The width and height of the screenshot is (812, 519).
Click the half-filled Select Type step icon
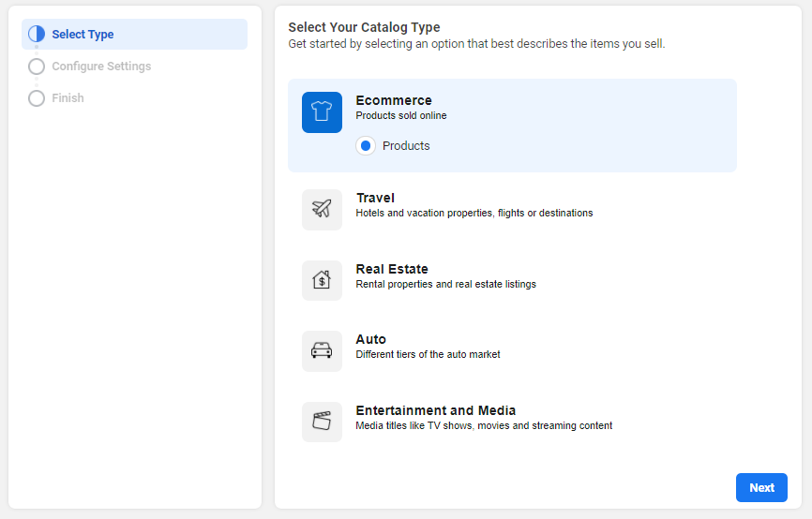coord(37,35)
